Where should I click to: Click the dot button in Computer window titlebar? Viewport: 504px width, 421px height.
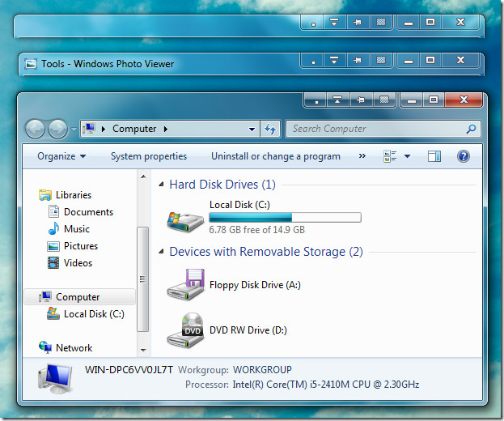[316, 100]
